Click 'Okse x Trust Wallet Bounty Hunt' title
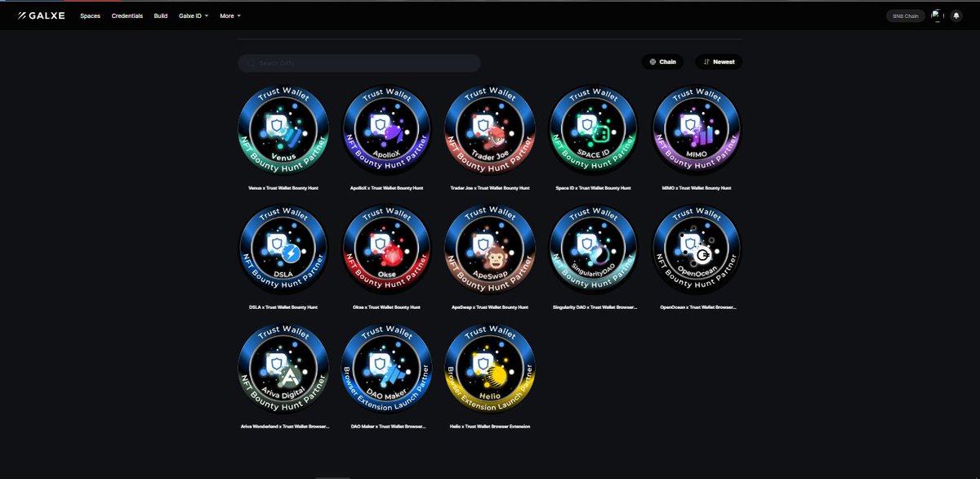 (x=387, y=307)
